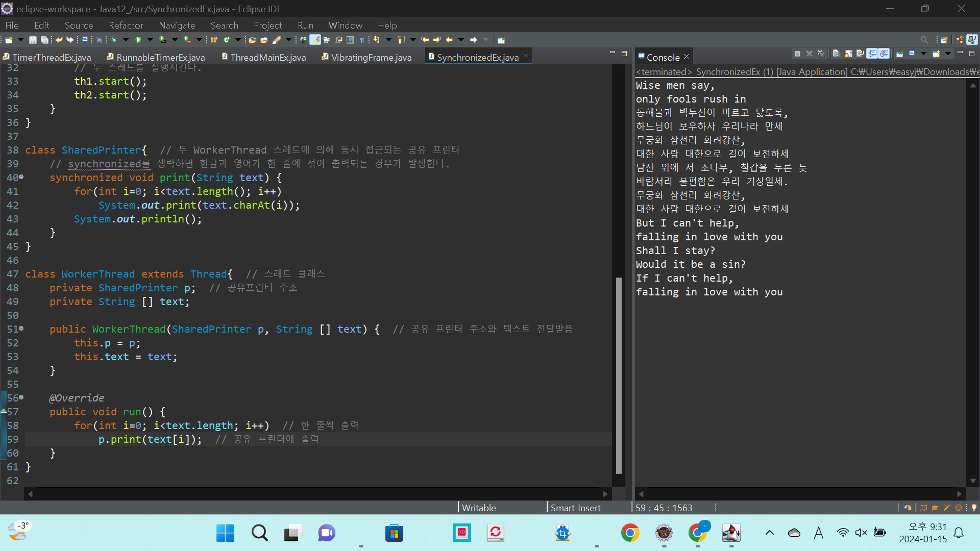Click the Debug bug icon

(114, 40)
